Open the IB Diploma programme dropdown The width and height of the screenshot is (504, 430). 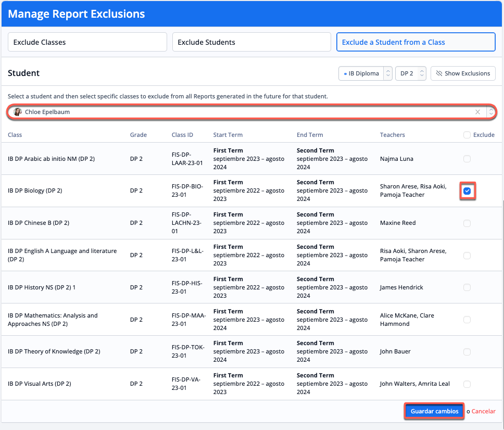pyautogui.click(x=366, y=73)
